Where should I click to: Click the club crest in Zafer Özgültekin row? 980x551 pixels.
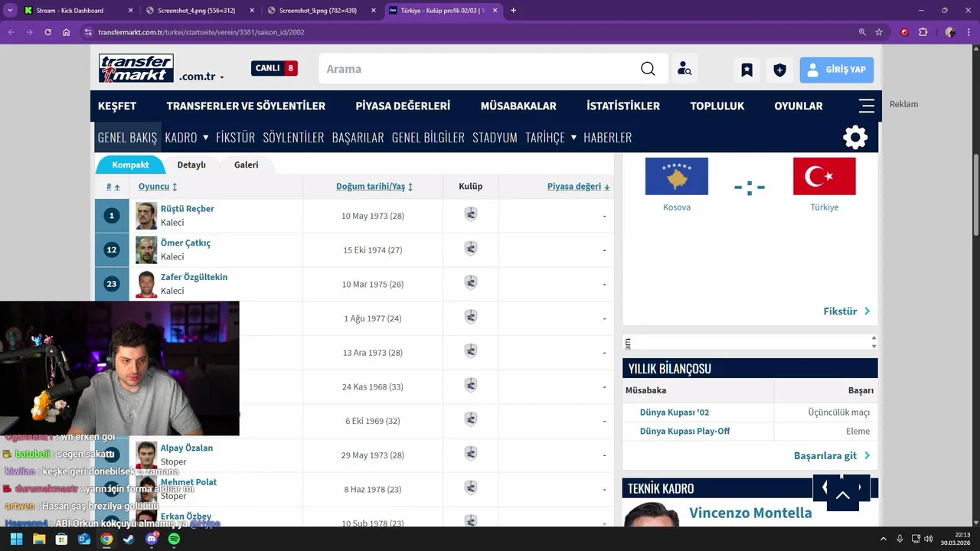(x=471, y=283)
